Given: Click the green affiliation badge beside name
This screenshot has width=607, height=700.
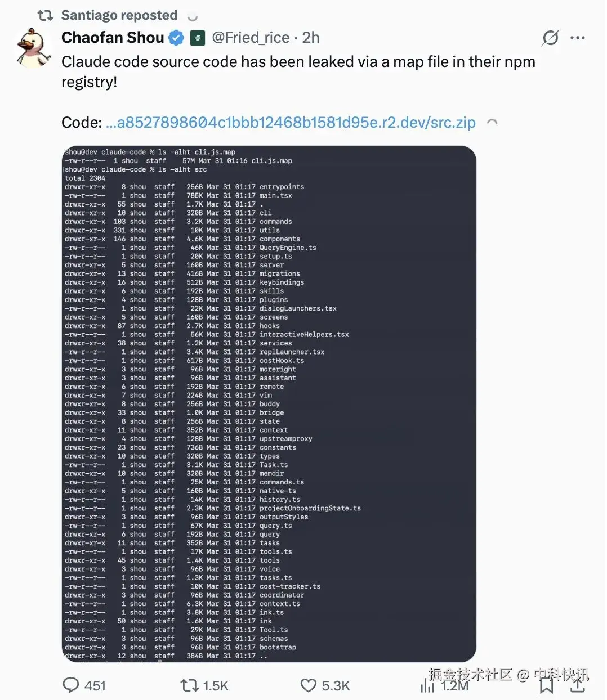Looking at the screenshot, I should [x=197, y=38].
